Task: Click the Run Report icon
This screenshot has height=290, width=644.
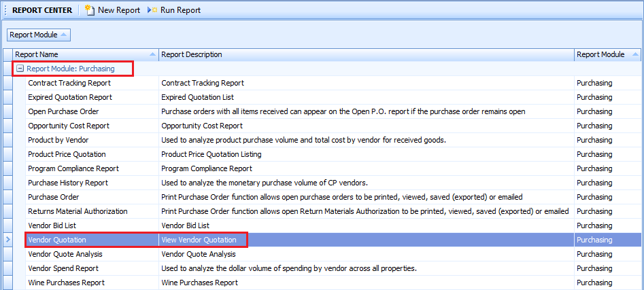Action: [x=153, y=10]
